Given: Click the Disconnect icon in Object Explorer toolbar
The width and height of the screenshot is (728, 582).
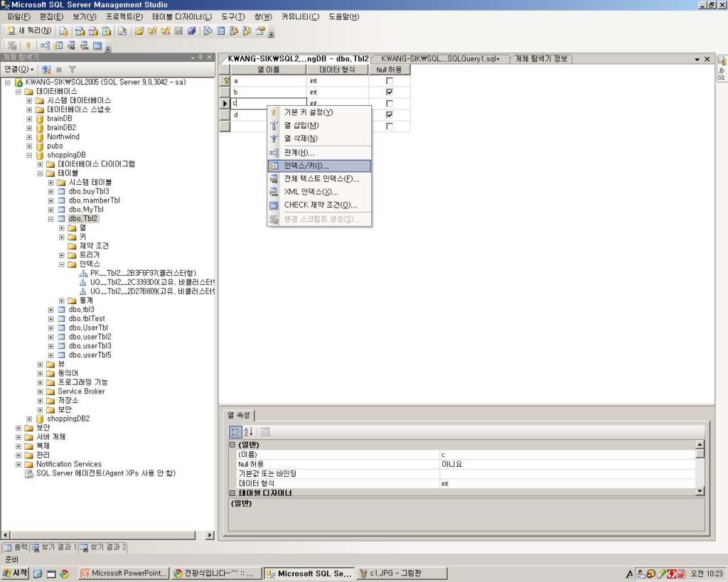Looking at the screenshot, I should pyautogui.click(x=46, y=70).
